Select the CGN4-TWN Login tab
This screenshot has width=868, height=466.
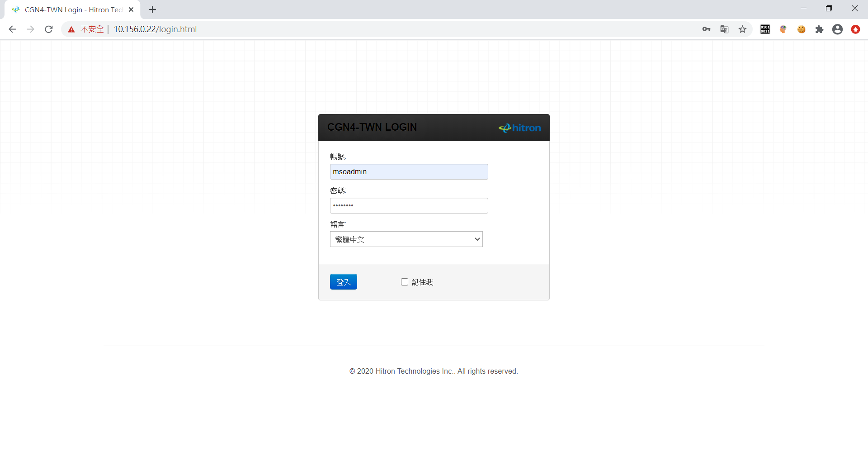[72, 10]
